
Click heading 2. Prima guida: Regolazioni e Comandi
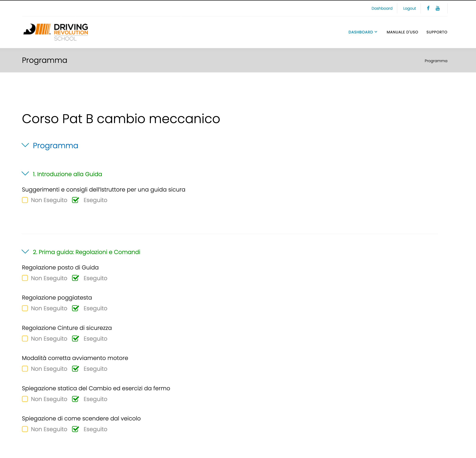pyautogui.click(x=86, y=252)
